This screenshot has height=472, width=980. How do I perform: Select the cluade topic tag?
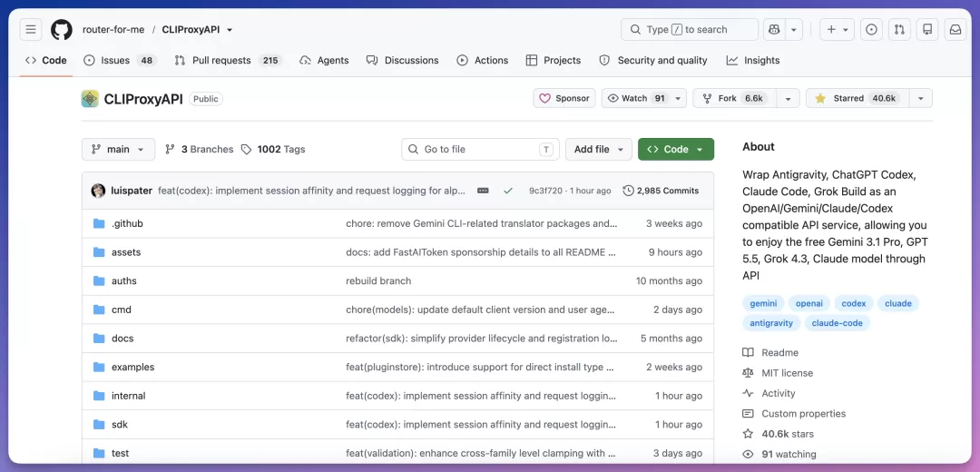point(898,303)
